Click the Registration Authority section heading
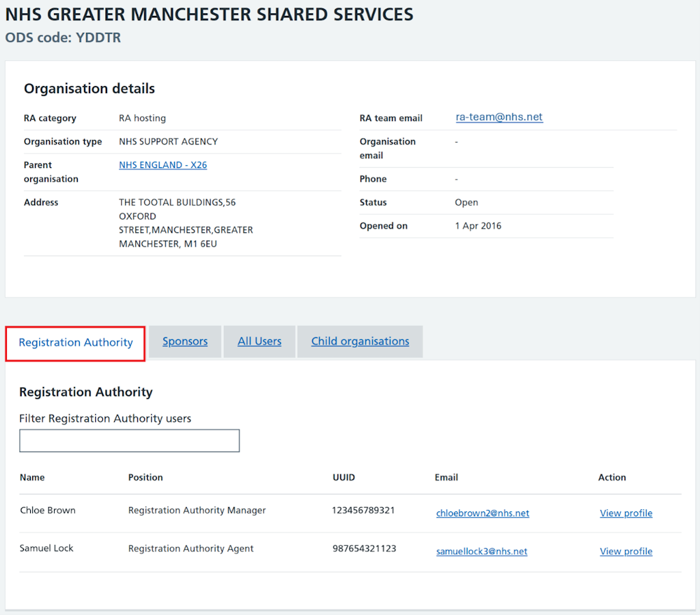The image size is (700, 615). (85, 392)
